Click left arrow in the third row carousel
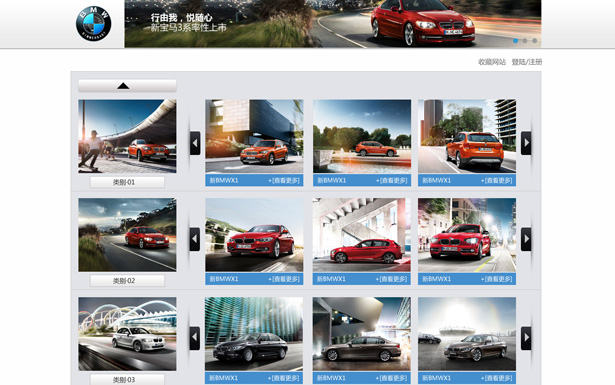615x385 pixels. coord(195,338)
